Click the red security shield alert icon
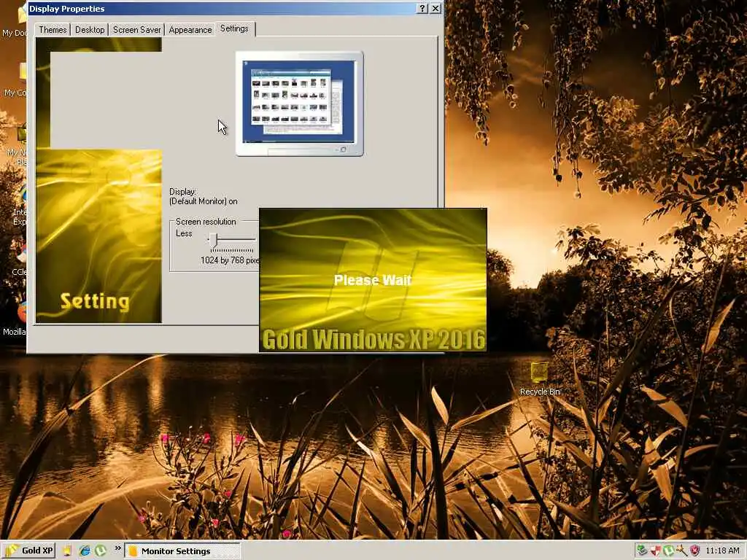Image resolution: width=747 pixels, height=560 pixels. [x=694, y=551]
